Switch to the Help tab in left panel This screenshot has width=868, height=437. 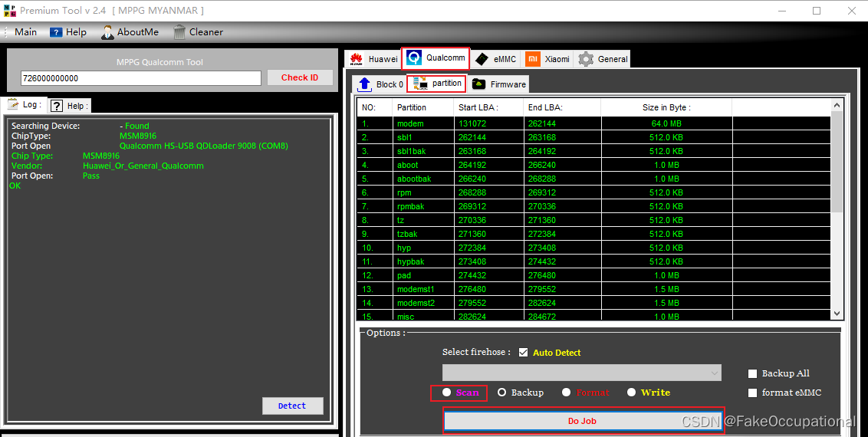(x=69, y=106)
